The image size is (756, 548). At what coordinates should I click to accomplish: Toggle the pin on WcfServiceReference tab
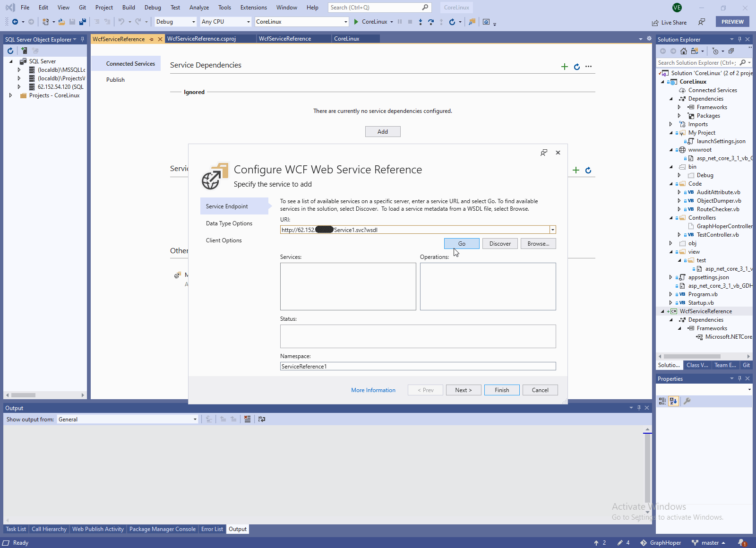coord(152,39)
